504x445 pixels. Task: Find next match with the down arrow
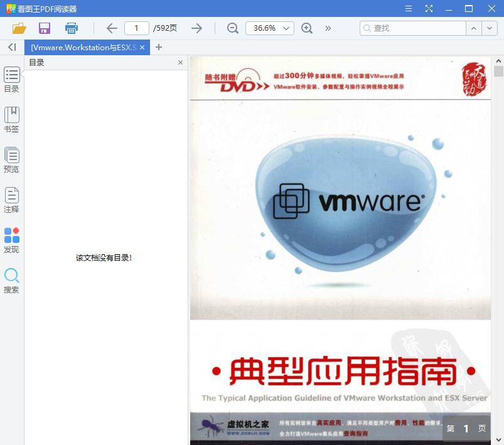490,28
